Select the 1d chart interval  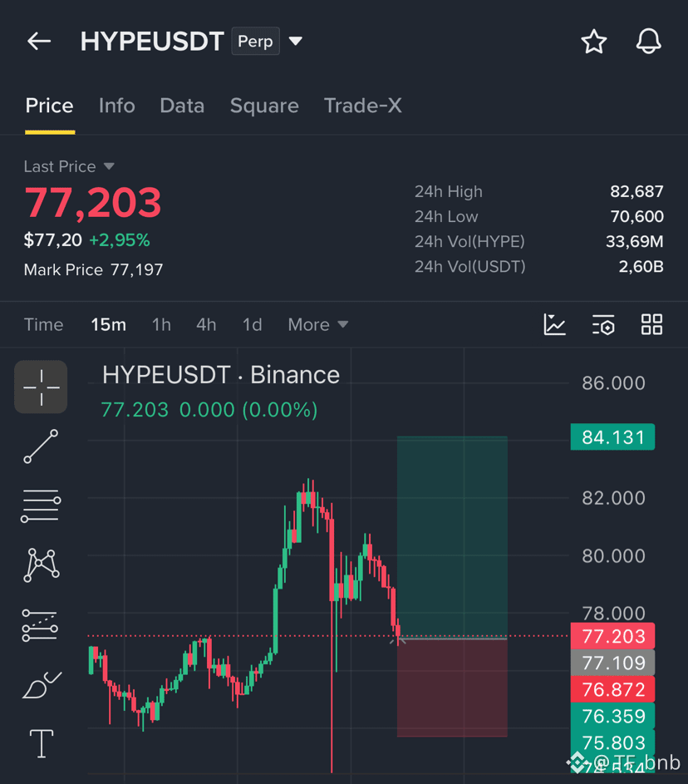[x=253, y=324]
